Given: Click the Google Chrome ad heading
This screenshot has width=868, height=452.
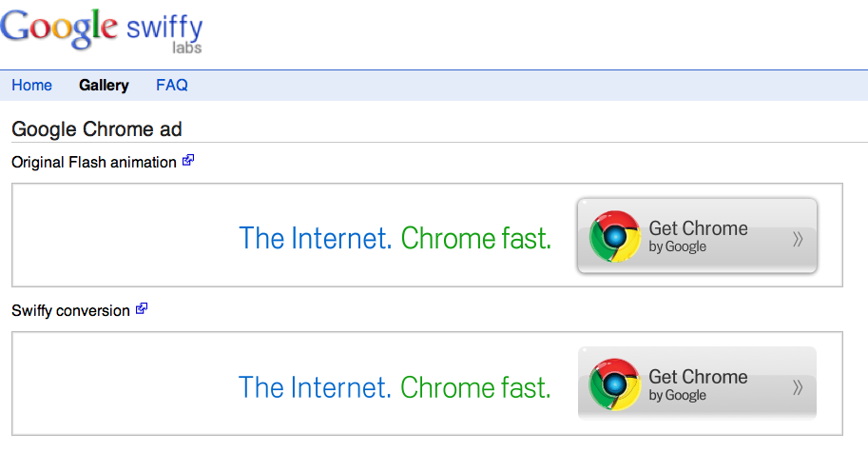Looking at the screenshot, I should pyautogui.click(x=97, y=129).
